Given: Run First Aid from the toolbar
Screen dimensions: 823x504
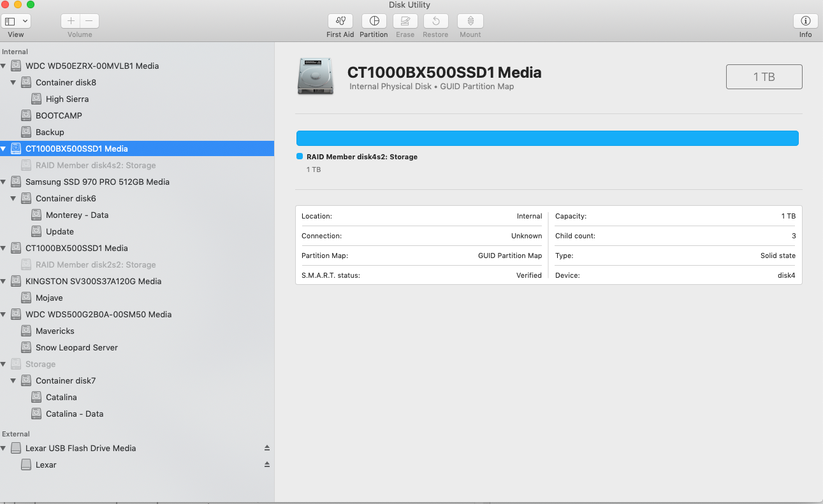Looking at the screenshot, I should click(x=340, y=21).
